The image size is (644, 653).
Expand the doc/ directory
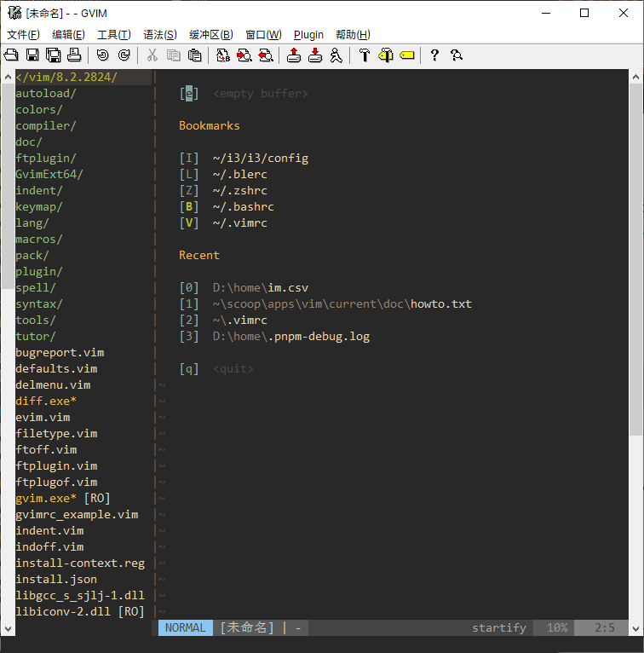click(x=29, y=142)
